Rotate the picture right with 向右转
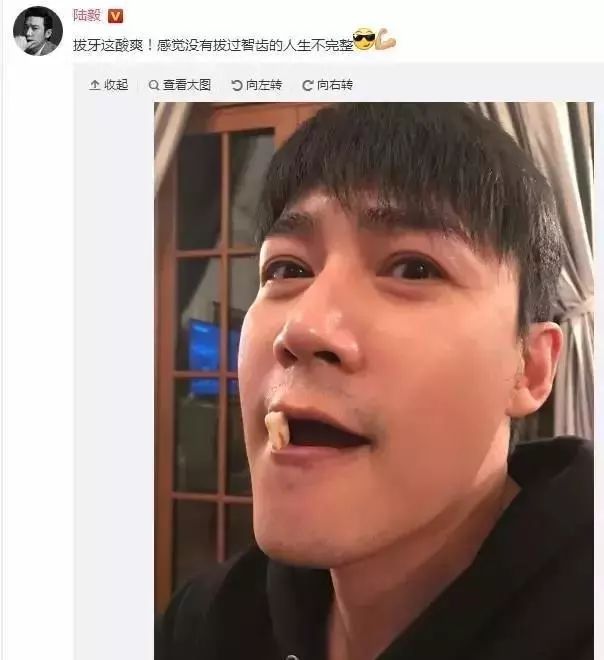The width and height of the screenshot is (604, 660). pos(335,85)
